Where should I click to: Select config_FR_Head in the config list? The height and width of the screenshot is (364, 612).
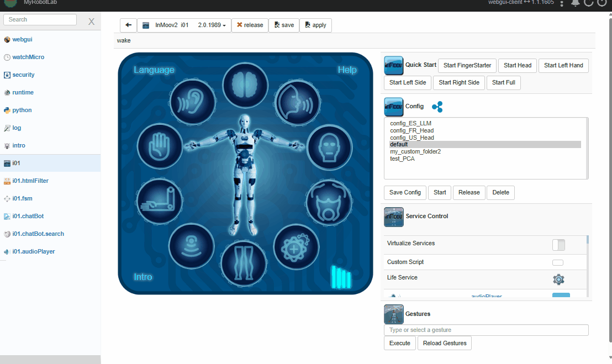tap(411, 130)
